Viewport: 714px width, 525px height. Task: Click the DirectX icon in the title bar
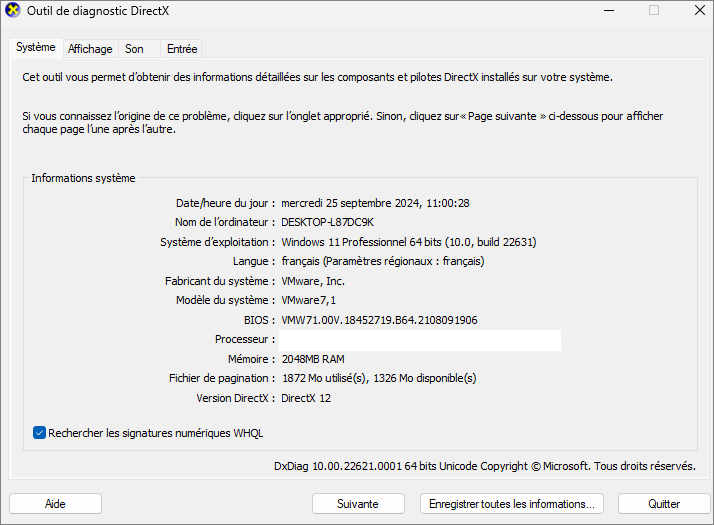pyautogui.click(x=13, y=11)
